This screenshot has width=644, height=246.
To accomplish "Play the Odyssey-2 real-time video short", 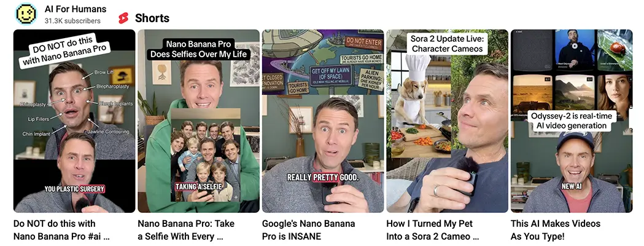I will pos(572,121).
